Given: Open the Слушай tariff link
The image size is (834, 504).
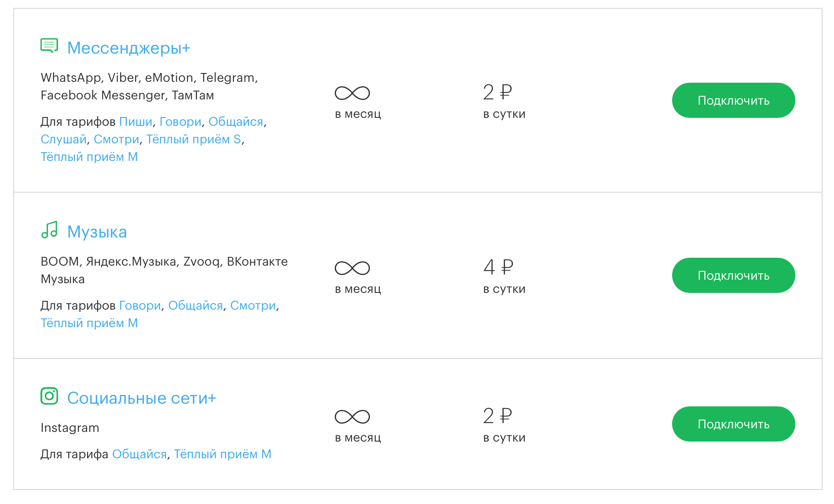Looking at the screenshot, I should pos(63,139).
